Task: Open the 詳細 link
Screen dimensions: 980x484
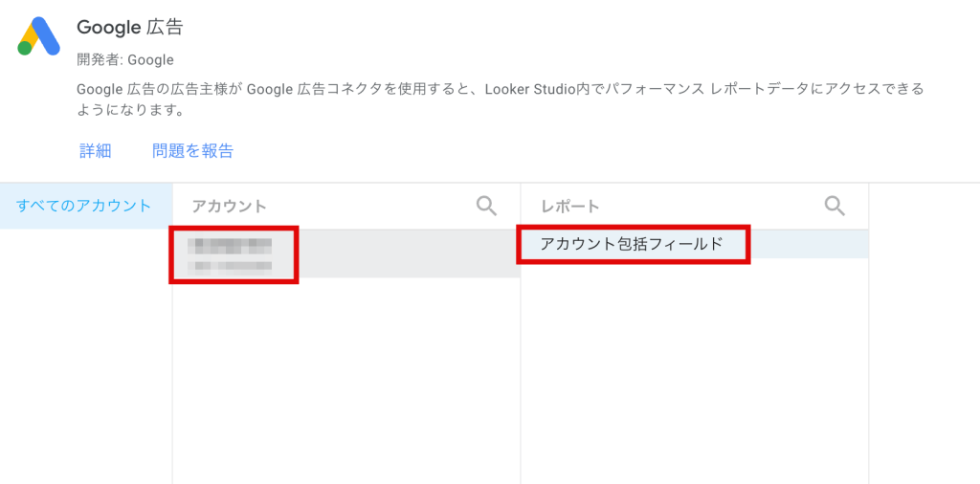Action: coord(95,150)
